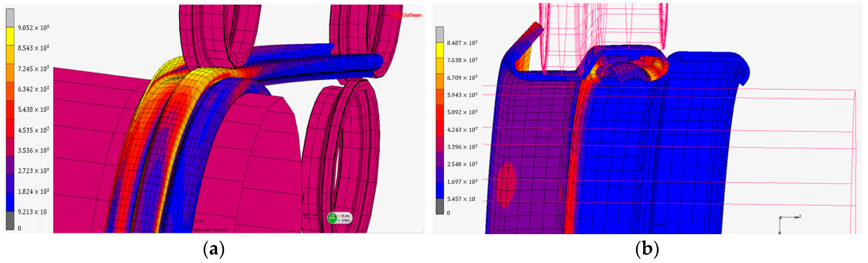Click the figure label (a)
Screen dimensions: 868x263
pos(214,250)
